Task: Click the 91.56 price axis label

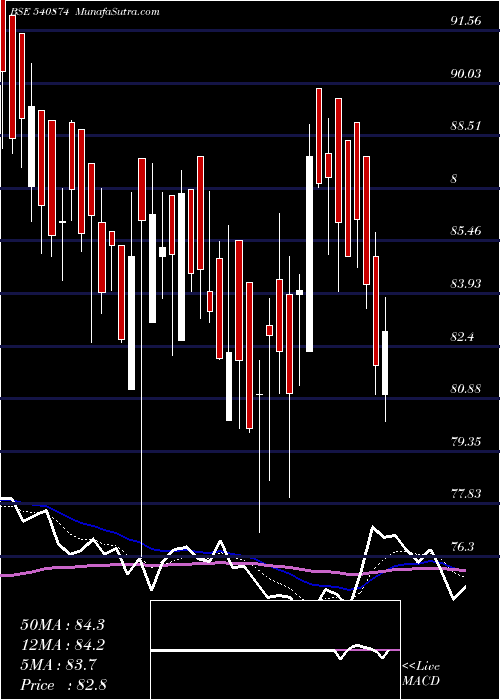Action: coord(466,21)
